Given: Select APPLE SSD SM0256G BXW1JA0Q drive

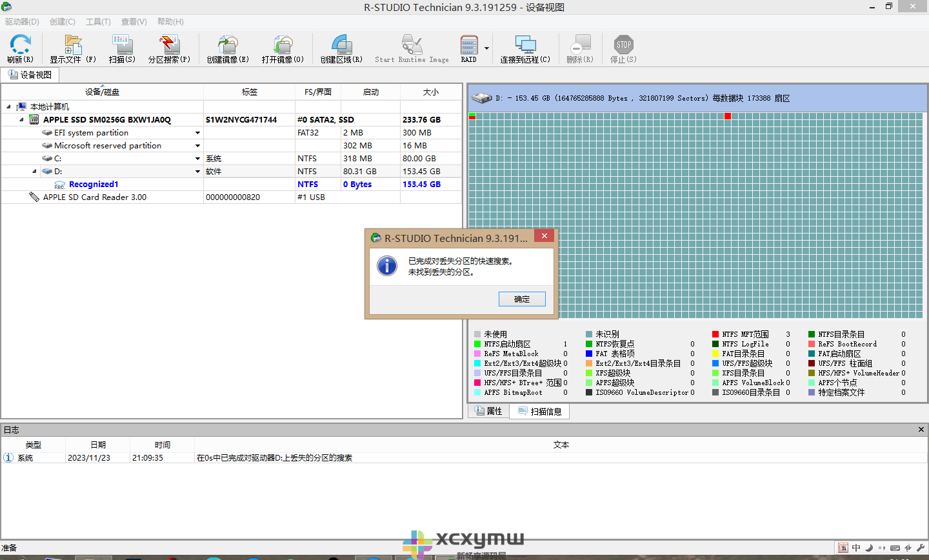Looking at the screenshot, I should coord(107,120).
